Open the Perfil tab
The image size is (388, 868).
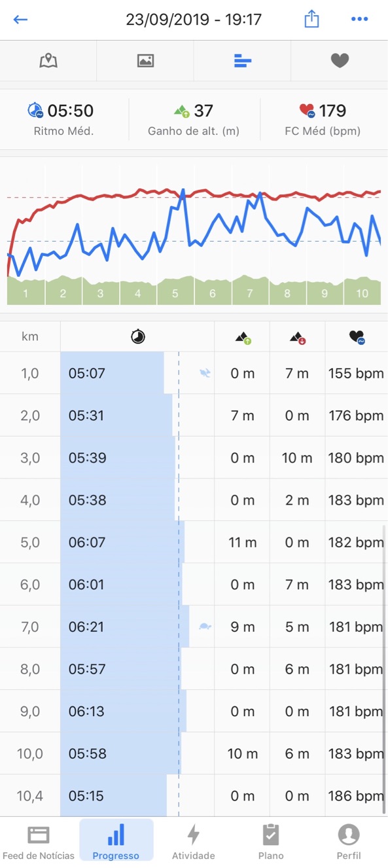(349, 842)
